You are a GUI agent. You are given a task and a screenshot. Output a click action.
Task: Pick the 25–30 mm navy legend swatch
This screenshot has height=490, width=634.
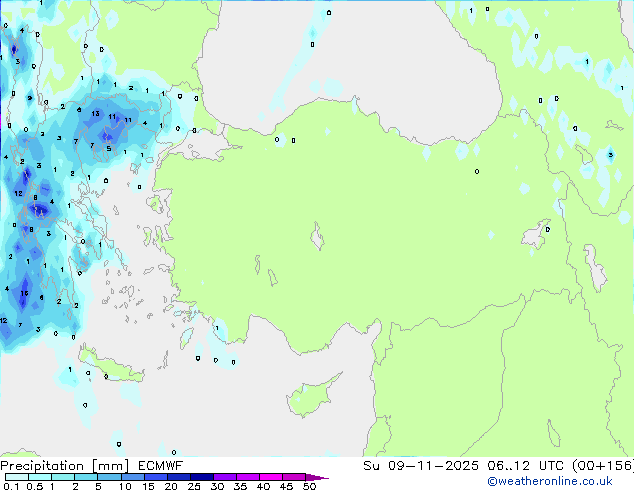tap(201, 477)
